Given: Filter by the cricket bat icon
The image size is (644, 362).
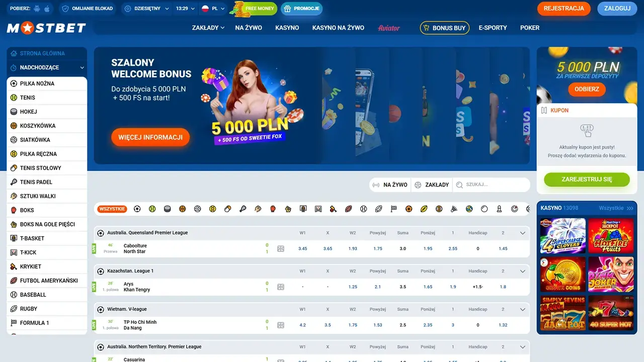Looking at the screenshot, I should click(x=333, y=209).
